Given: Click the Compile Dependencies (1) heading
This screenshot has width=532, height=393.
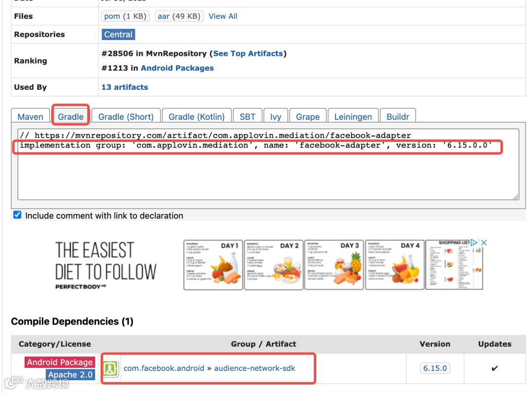Looking at the screenshot, I should (x=72, y=322).
